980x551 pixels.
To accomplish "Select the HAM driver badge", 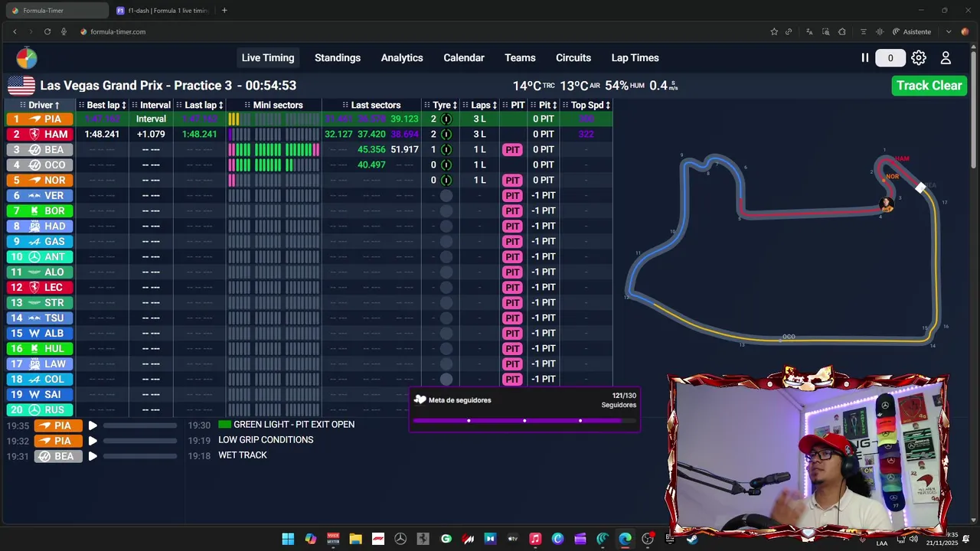I will click(x=39, y=134).
